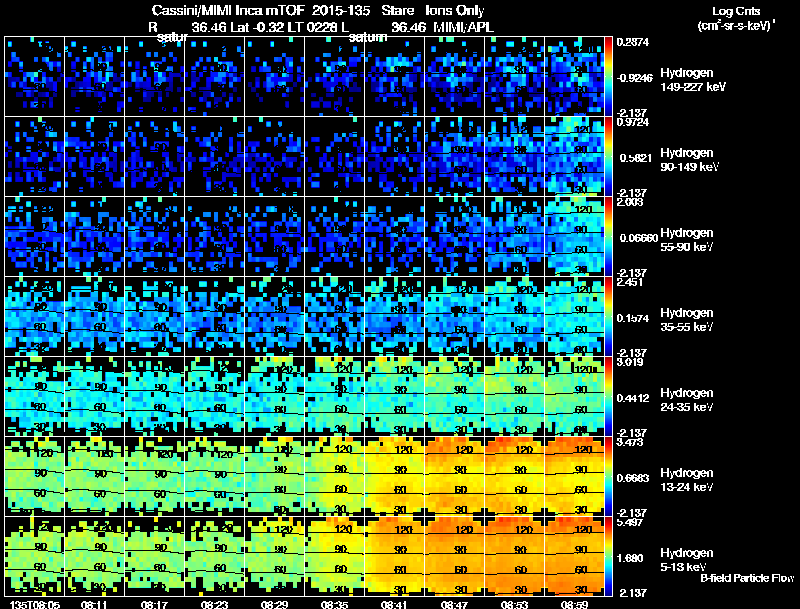Click the colorbar next to Hydrogen 35-55 keV

(608, 316)
